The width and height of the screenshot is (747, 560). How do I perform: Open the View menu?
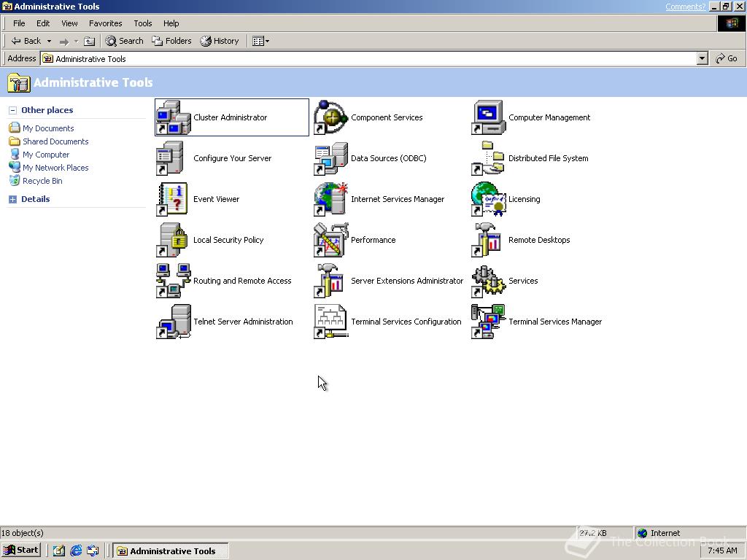tap(69, 23)
